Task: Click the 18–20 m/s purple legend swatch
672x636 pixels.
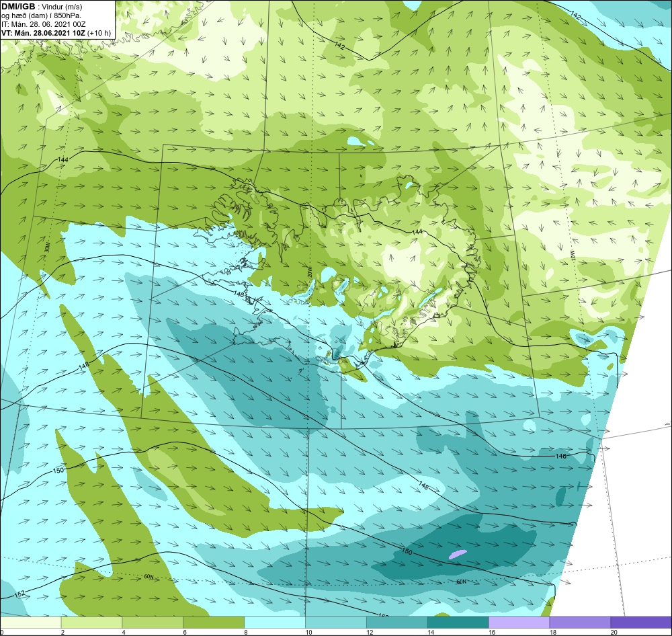Action: click(581, 622)
